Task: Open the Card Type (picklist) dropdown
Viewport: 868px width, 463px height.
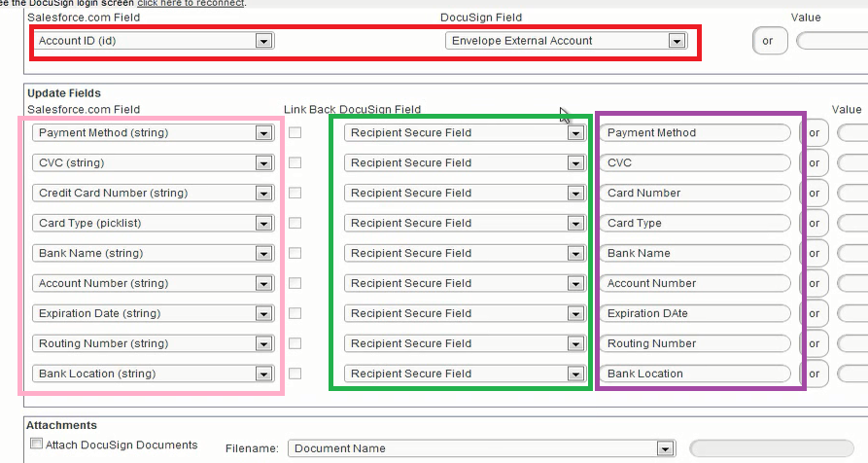Action: [x=262, y=224]
